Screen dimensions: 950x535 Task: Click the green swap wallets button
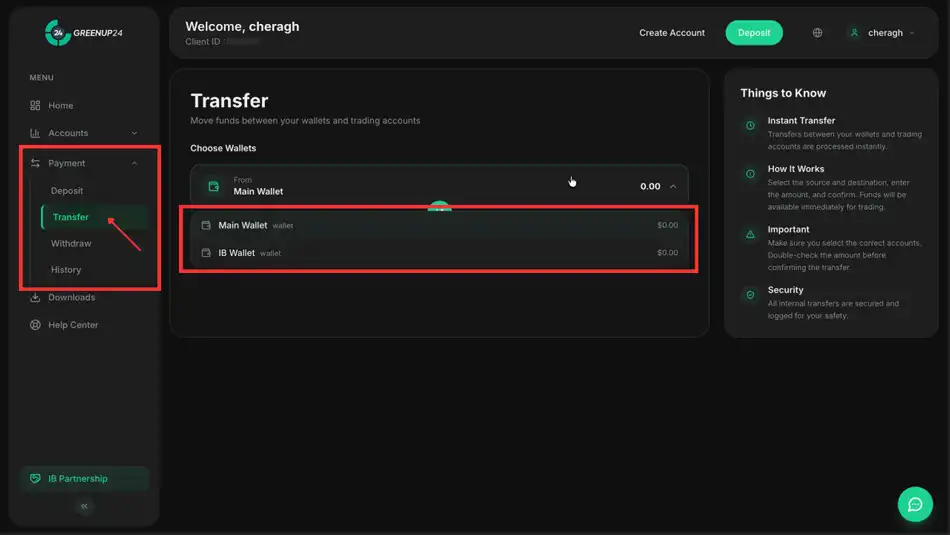pyautogui.click(x=439, y=206)
